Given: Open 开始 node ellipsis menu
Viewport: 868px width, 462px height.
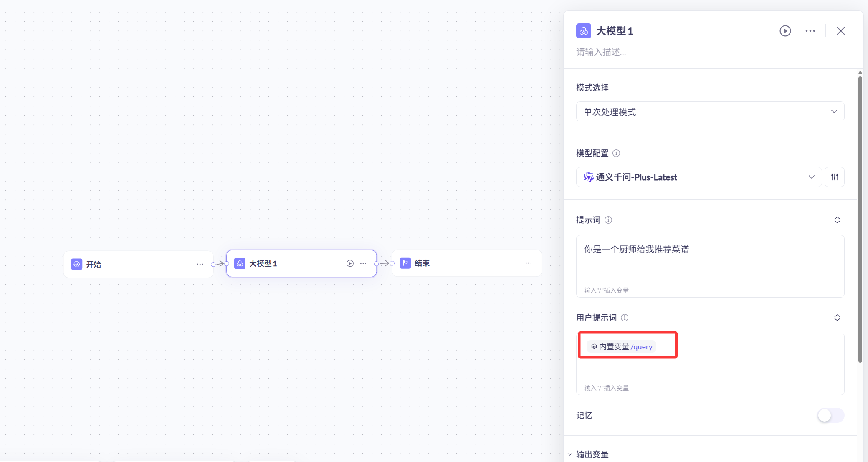Looking at the screenshot, I should (x=200, y=264).
